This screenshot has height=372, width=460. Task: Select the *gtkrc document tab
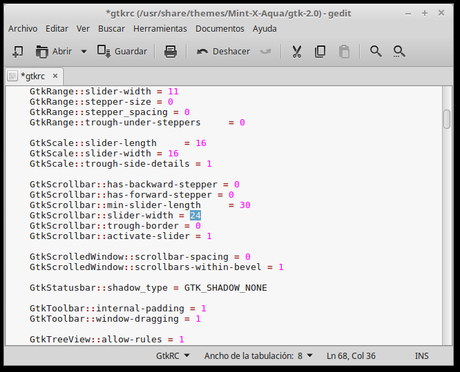click(x=33, y=76)
